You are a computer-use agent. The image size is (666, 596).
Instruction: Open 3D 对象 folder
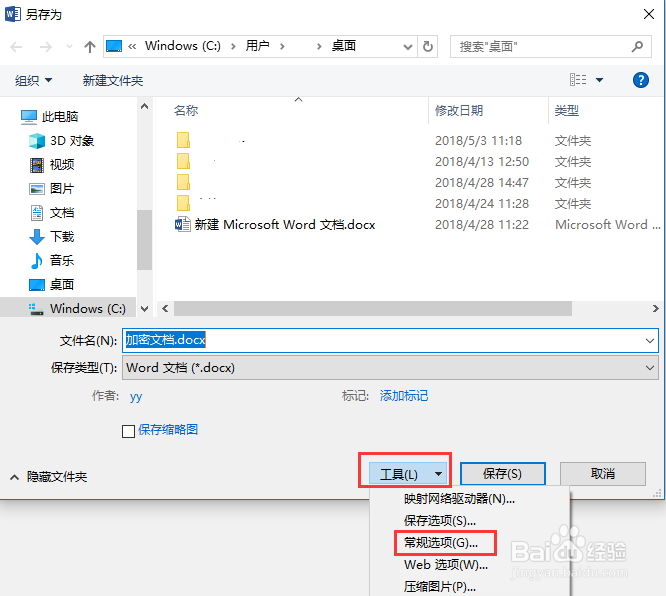[62, 141]
